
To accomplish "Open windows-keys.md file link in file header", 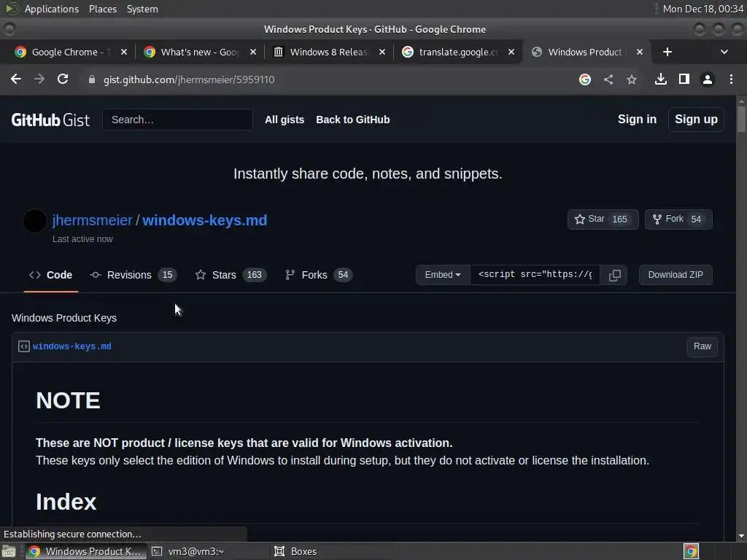I will click(72, 346).
